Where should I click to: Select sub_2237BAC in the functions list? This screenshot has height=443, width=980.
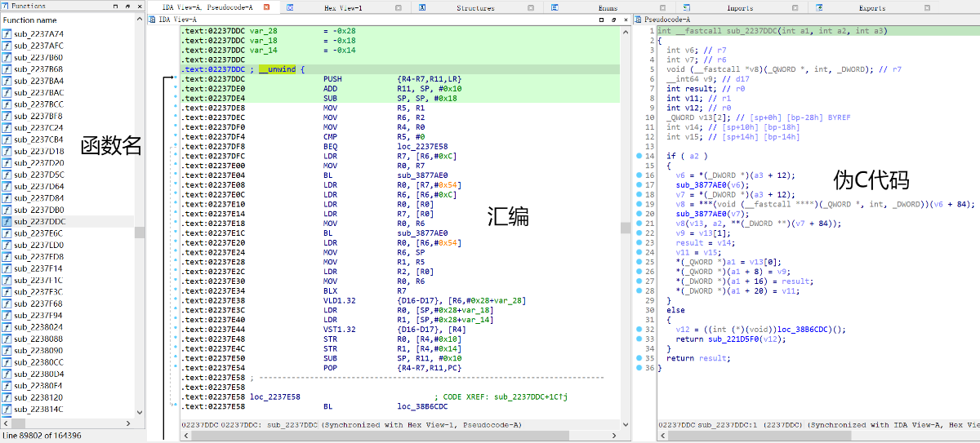tap(38, 93)
